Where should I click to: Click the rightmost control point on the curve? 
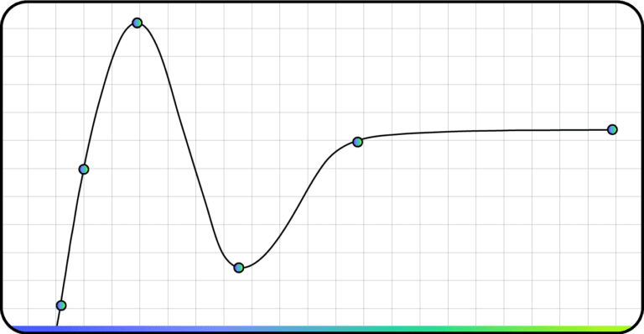[612, 129]
